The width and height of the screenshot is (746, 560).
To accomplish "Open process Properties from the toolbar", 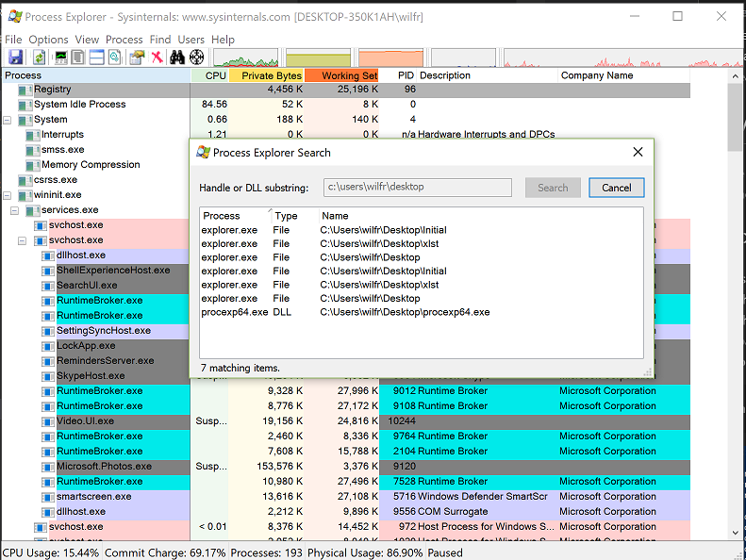I will [x=137, y=58].
